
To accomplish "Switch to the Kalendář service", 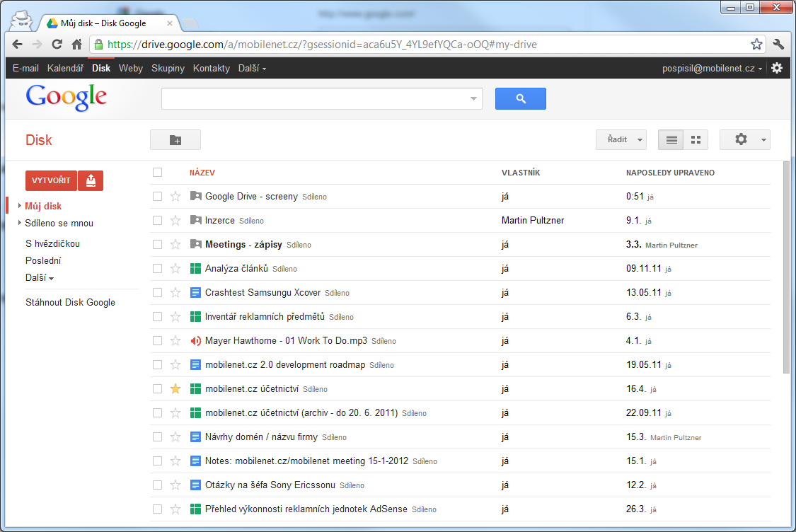I will [65, 68].
